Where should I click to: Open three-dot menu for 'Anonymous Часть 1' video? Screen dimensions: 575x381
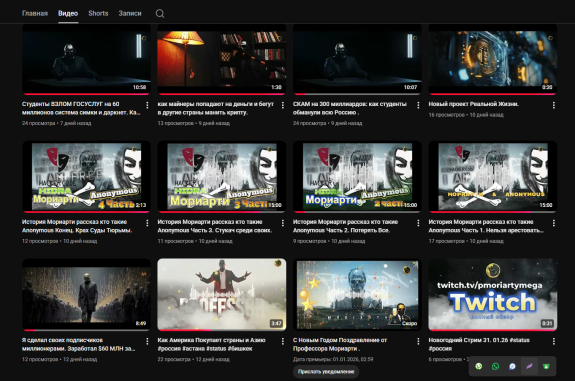554,223
